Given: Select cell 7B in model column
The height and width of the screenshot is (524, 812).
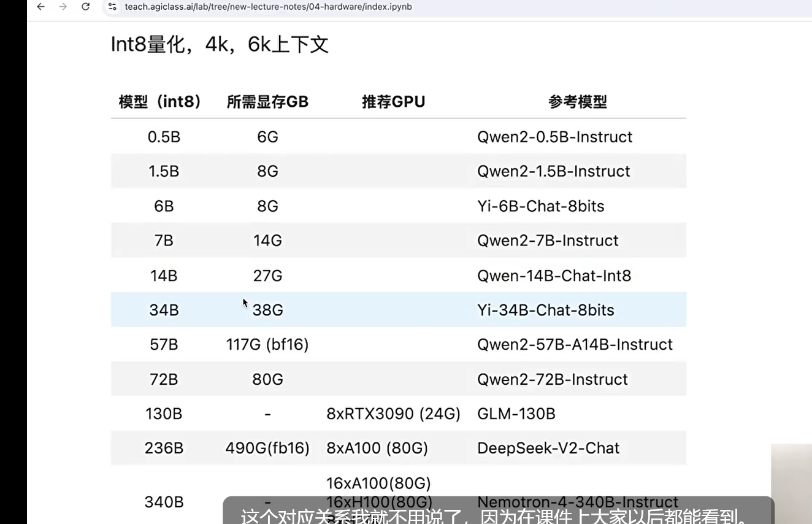Looking at the screenshot, I should click(164, 241).
